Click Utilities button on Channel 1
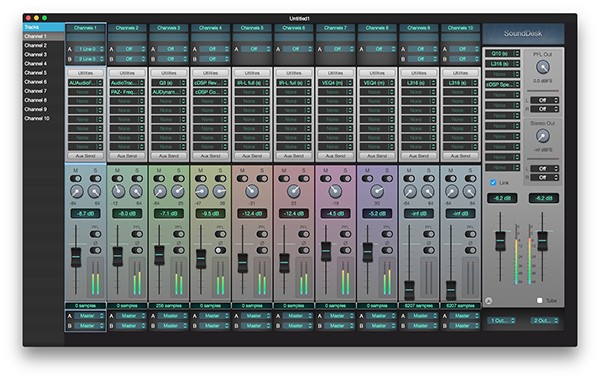 pyautogui.click(x=85, y=73)
